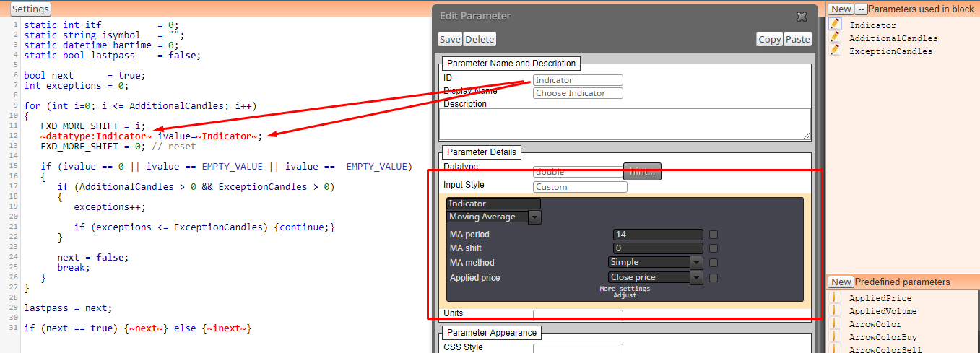Click the edit icon beside AppliedVolume
The height and width of the screenshot is (353, 980).
835,310
